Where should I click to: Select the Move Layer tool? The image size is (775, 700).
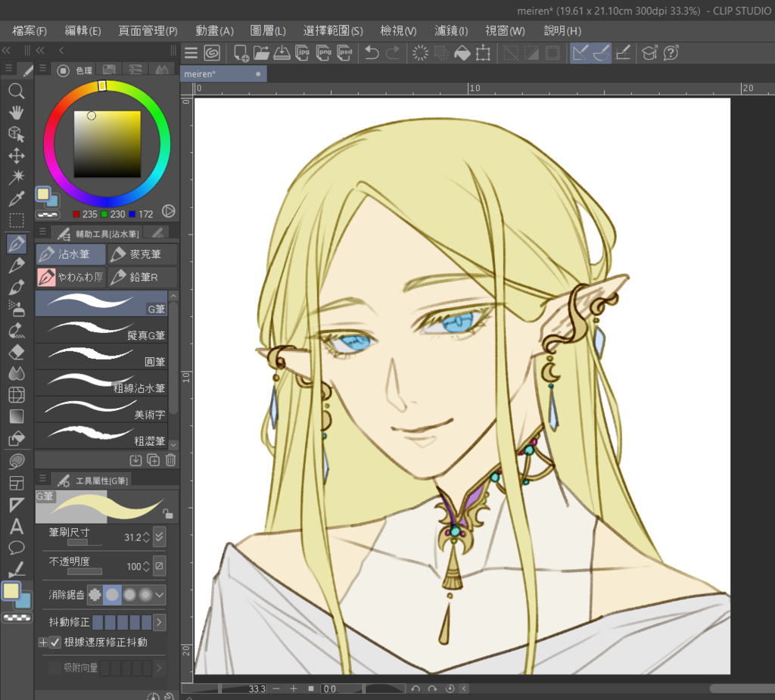point(17,156)
